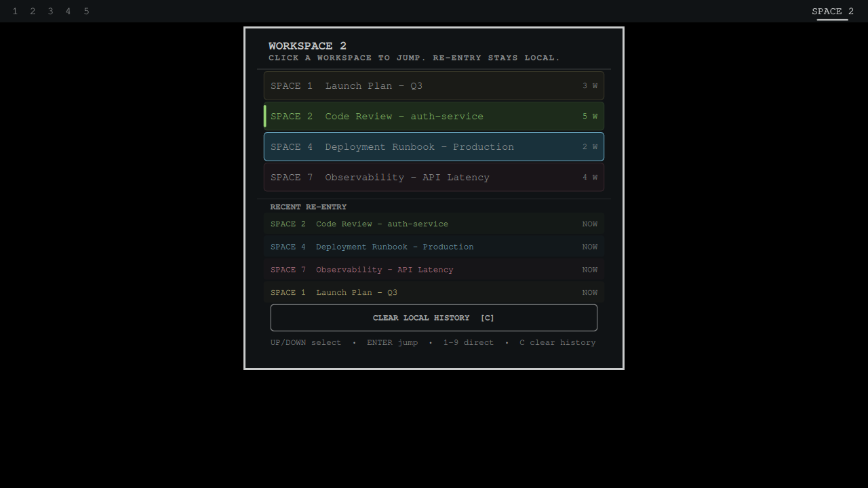
Task: Click NOW timestamp on recent SPACE 7 row
Action: click(x=590, y=270)
